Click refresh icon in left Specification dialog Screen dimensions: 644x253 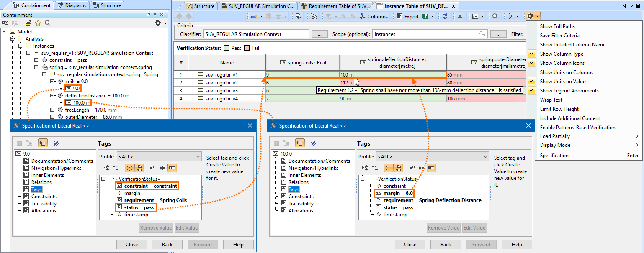[x=56, y=143]
